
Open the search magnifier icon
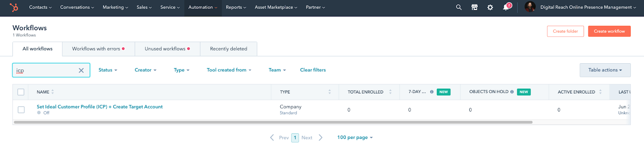point(459,7)
